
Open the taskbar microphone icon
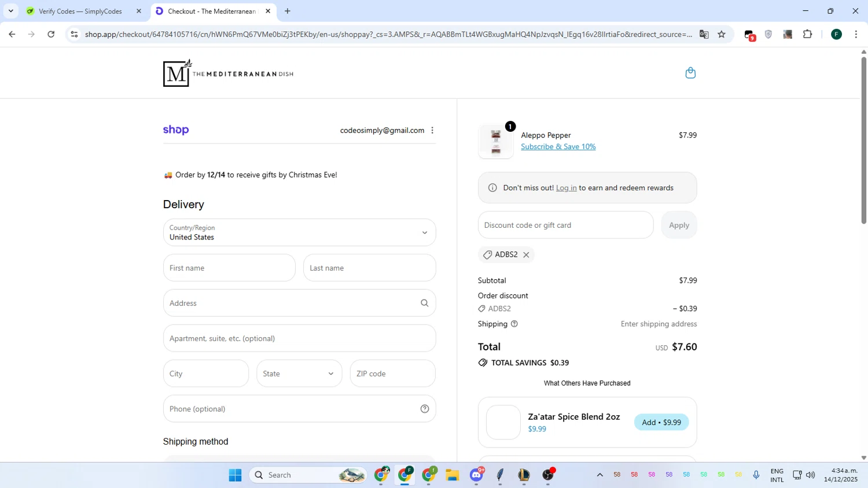click(756, 475)
